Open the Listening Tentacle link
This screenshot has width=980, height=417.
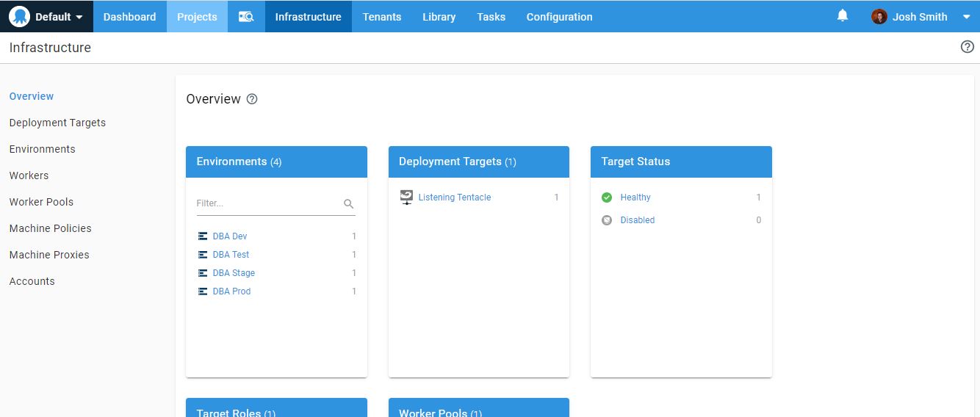click(x=455, y=197)
